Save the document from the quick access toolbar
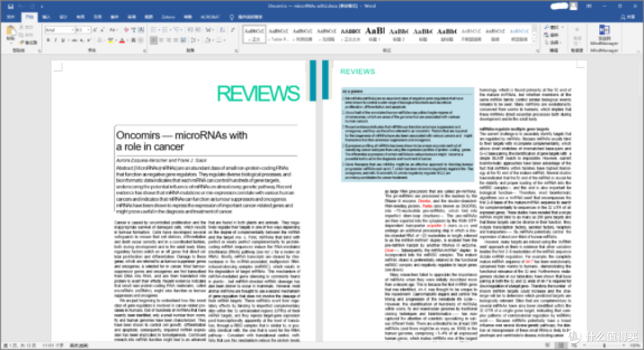The image size is (644, 350). 11,6
